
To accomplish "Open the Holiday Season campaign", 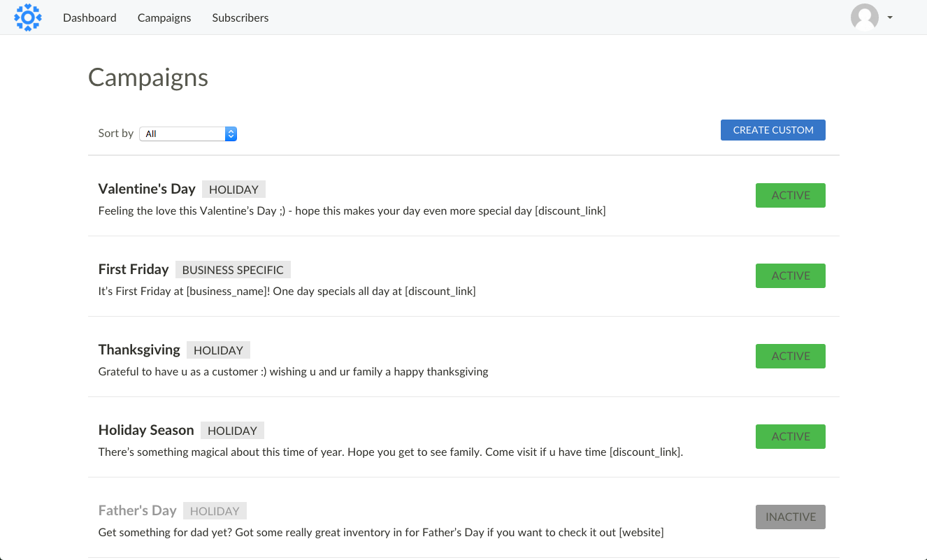I will pyautogui.click(x=146, y=430).
